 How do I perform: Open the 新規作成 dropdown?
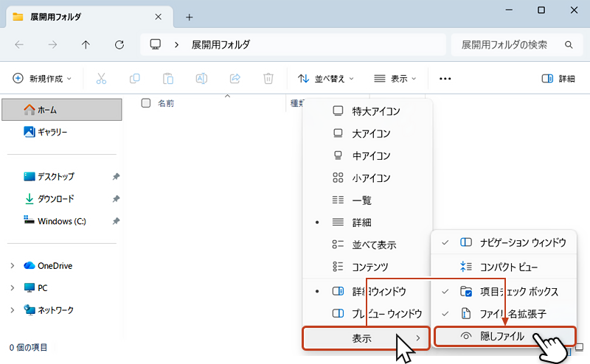coord(42,79)
